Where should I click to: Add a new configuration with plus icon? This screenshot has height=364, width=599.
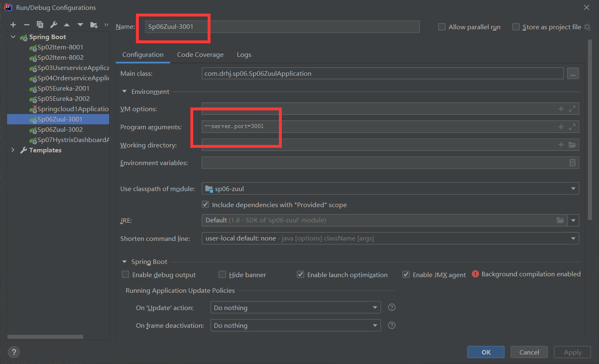click(13, 25)
